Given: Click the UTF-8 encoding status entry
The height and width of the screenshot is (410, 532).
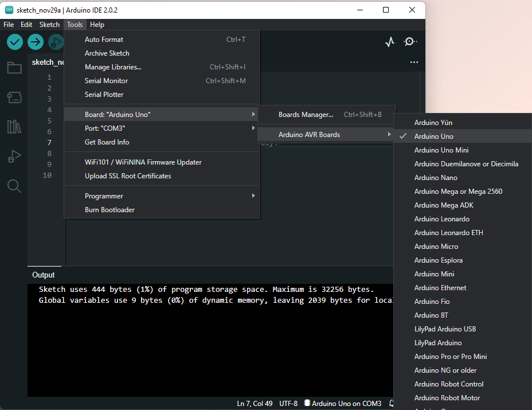Looking at the screenshot, I should pyautogui.click(x=288, y=403).
